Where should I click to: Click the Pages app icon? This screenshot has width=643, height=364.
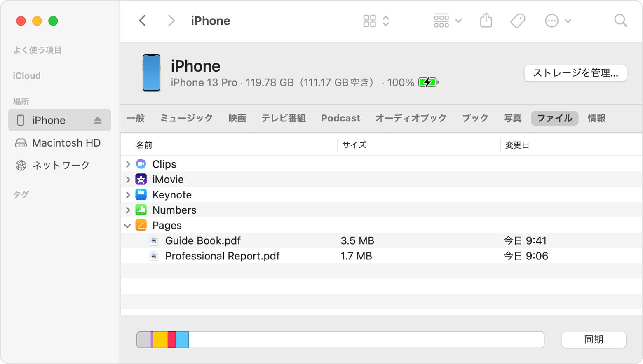141,225
